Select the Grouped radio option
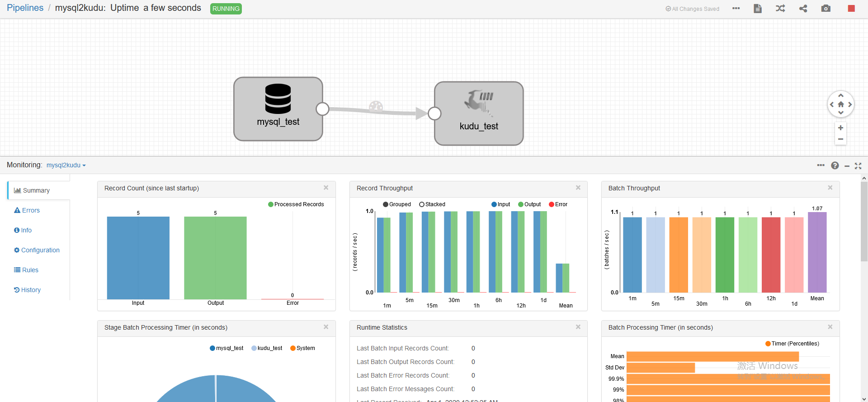 [x=386, y=204]
